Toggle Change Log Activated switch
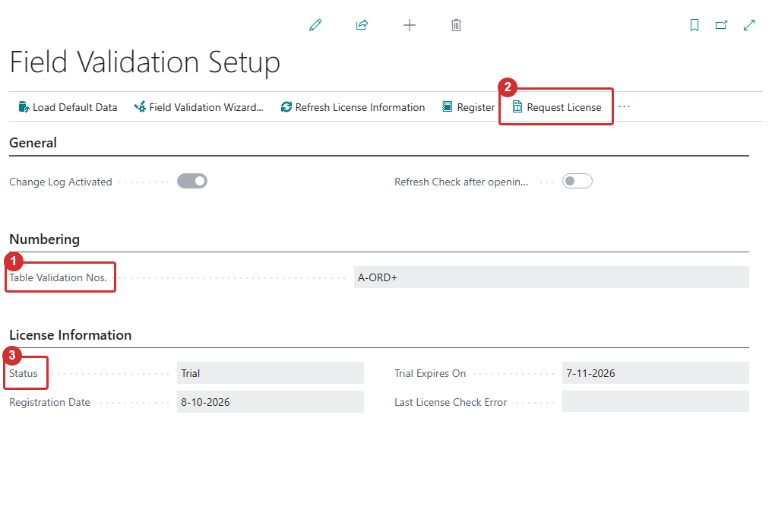The width and height of the screenshot is (772, 532). click(192, 182)
